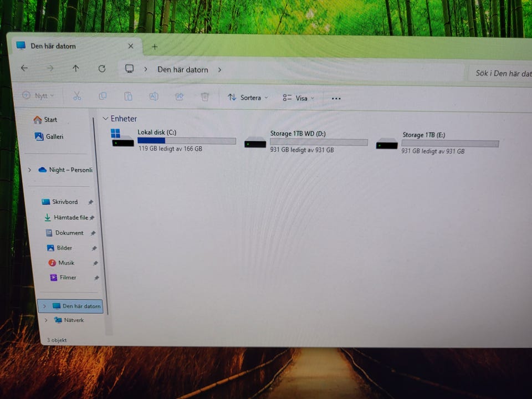Viewport: 532px width, 399px height.
Task: Open Hämtade filer pinned folder
Action: (66, 217)
